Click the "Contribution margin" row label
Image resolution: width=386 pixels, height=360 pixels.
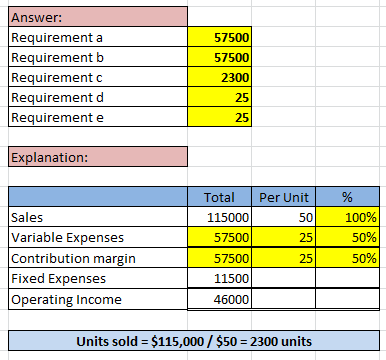(x=98, y=258)
